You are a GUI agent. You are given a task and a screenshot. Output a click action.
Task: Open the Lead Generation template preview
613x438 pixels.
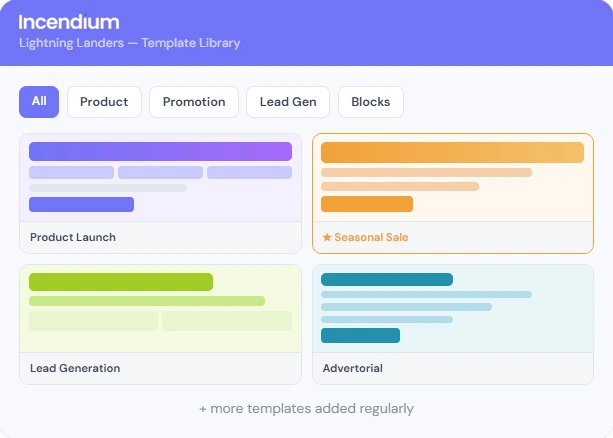point(160,309)
